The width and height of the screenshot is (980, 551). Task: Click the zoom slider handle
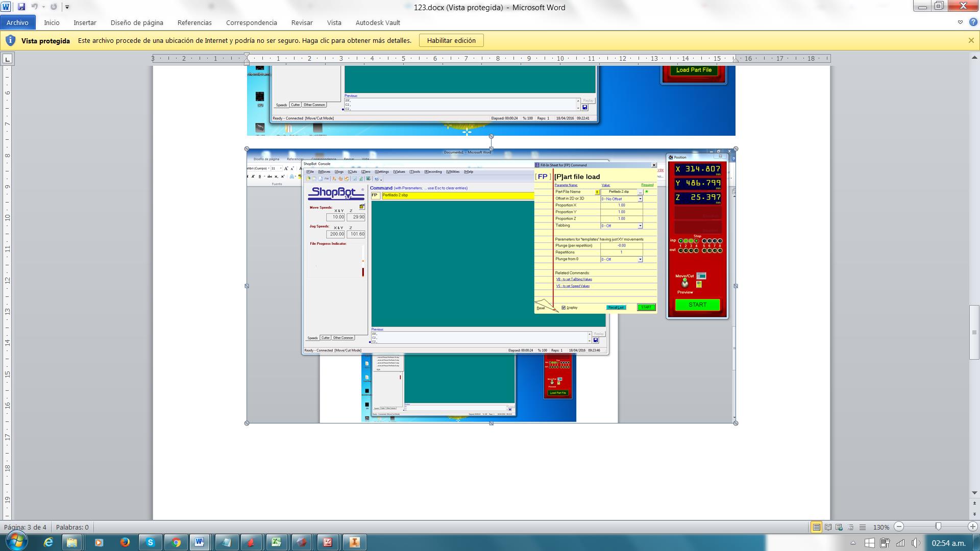pos(938,527)
